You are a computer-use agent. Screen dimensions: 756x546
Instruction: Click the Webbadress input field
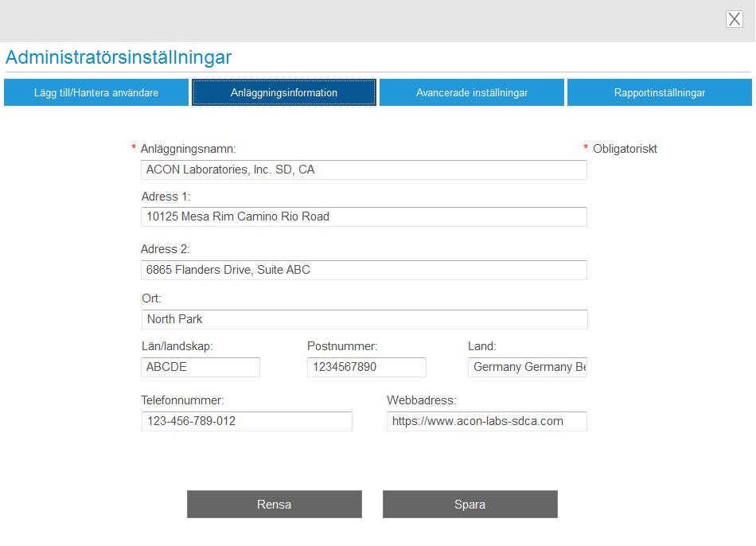[487, 421]
